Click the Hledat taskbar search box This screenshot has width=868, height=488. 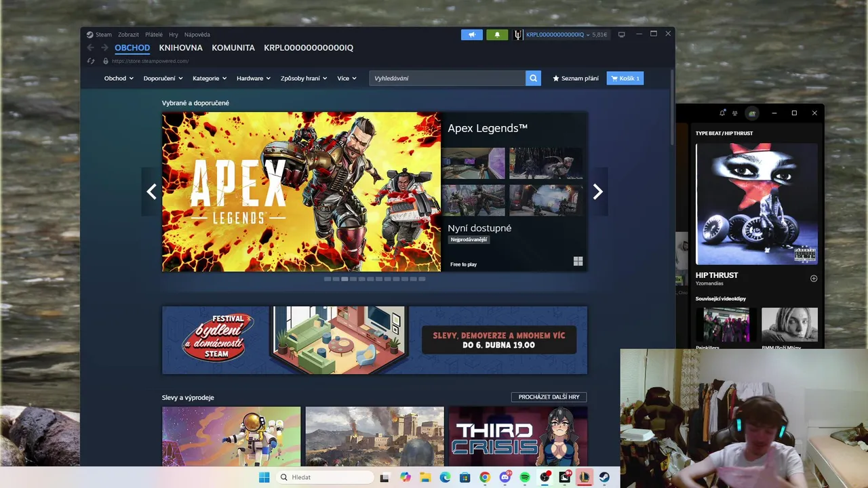click(x=324, y=477)
